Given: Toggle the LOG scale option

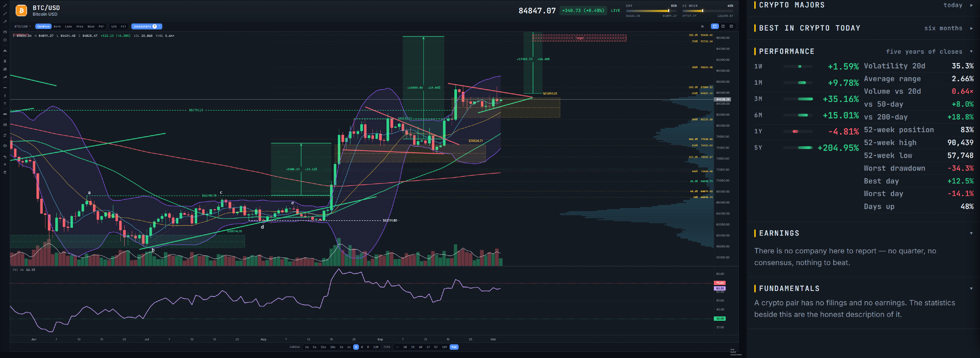Looking at the screenshot, I should click(114, 26).
